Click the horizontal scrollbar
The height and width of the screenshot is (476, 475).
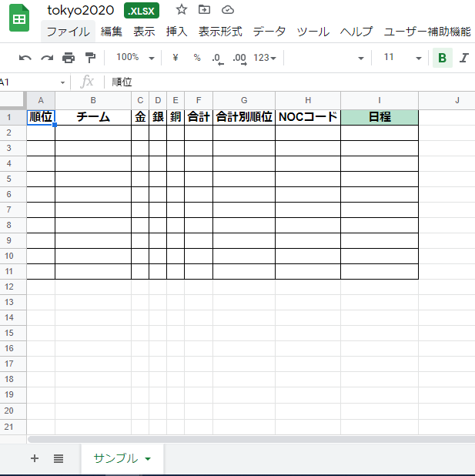point(251,439)
